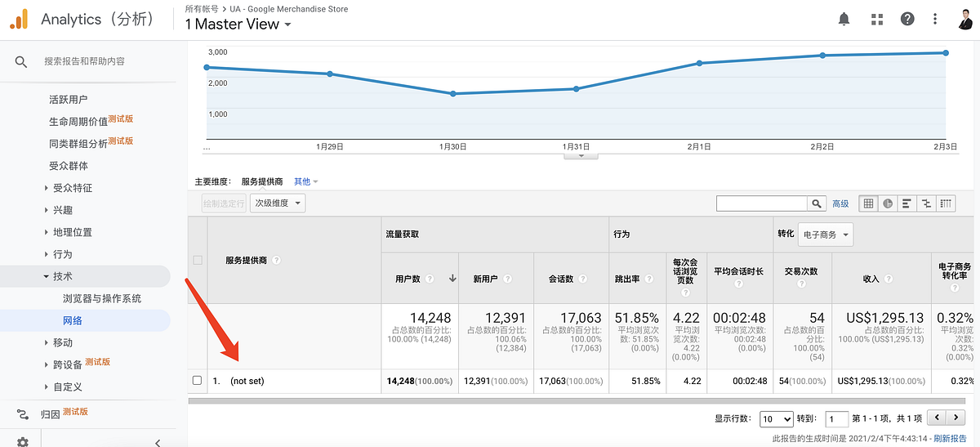980x447 pixels.
Task: Open the 次级维度 secondary dimension dropdown
Action: (278, 203)
